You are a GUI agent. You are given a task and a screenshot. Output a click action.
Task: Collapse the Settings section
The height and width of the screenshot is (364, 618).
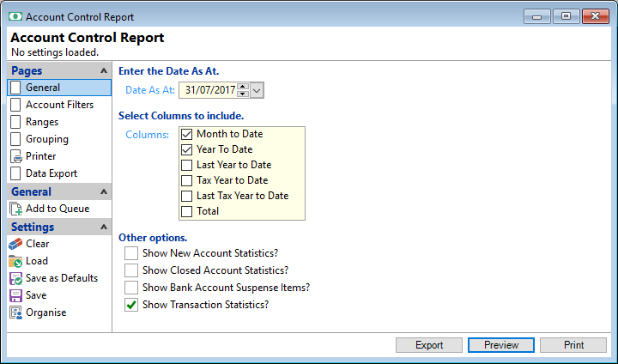tap(104, 227)
